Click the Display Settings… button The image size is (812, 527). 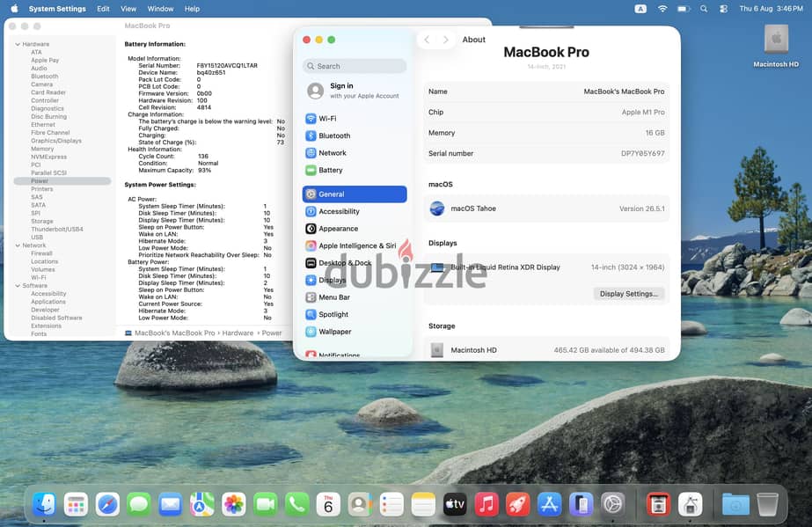pos(629,294)
